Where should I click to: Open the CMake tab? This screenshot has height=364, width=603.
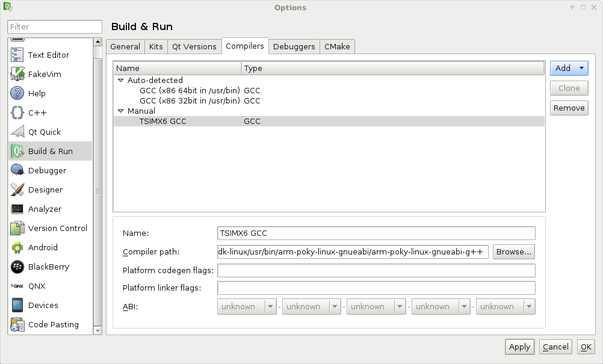coord(337,46)
